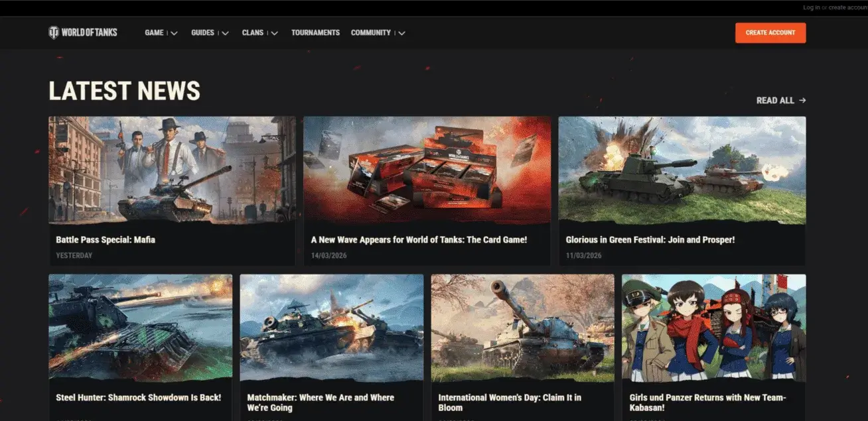Click the 11/03/2026 date label

tap(584, 256)
